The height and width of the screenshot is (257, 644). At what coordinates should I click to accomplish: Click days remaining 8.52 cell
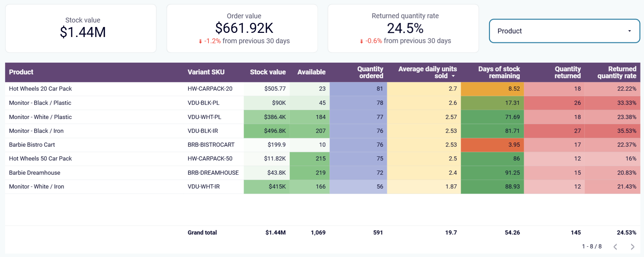(493, 89)
